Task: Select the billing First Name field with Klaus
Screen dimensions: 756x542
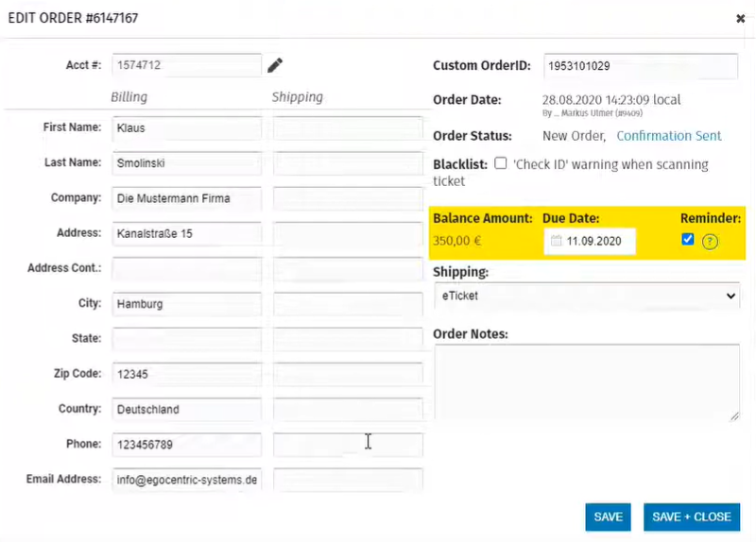Action: 186,127
